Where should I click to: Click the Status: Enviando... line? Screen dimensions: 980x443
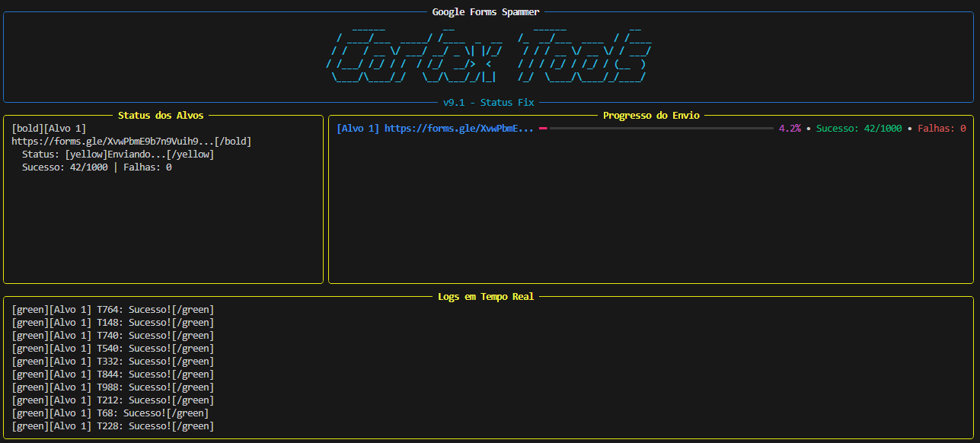click(x=118, y=155)
